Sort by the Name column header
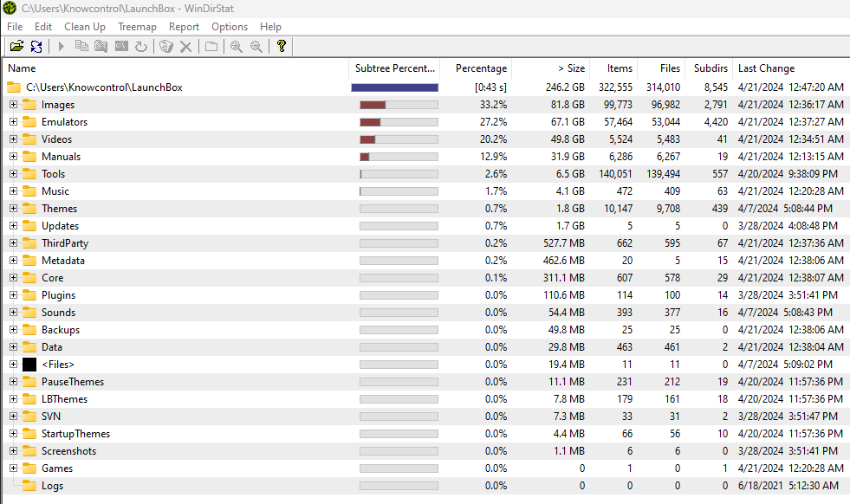850x504 pixels. (176, 68)
